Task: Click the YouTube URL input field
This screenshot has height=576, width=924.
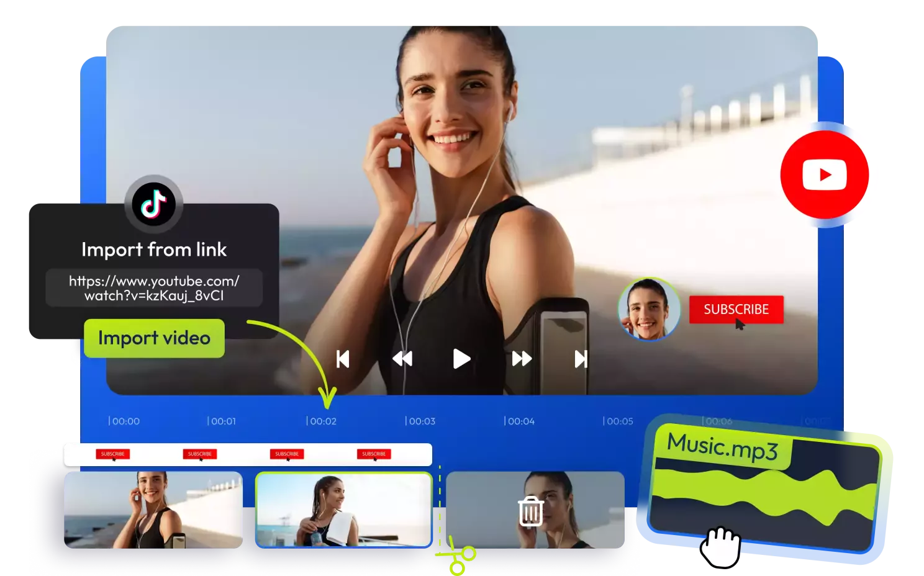Action: [154, 288]
